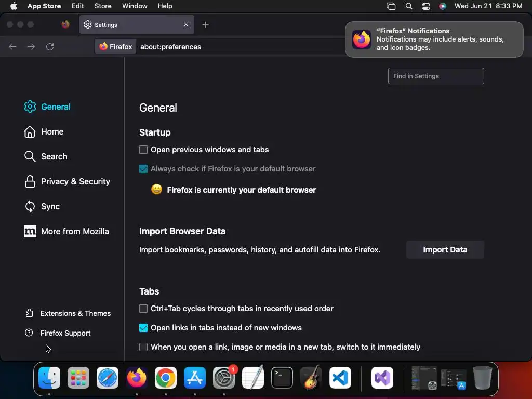Click the Import Data button
This screenshot has width=532, height=399.
click(445, 250)
